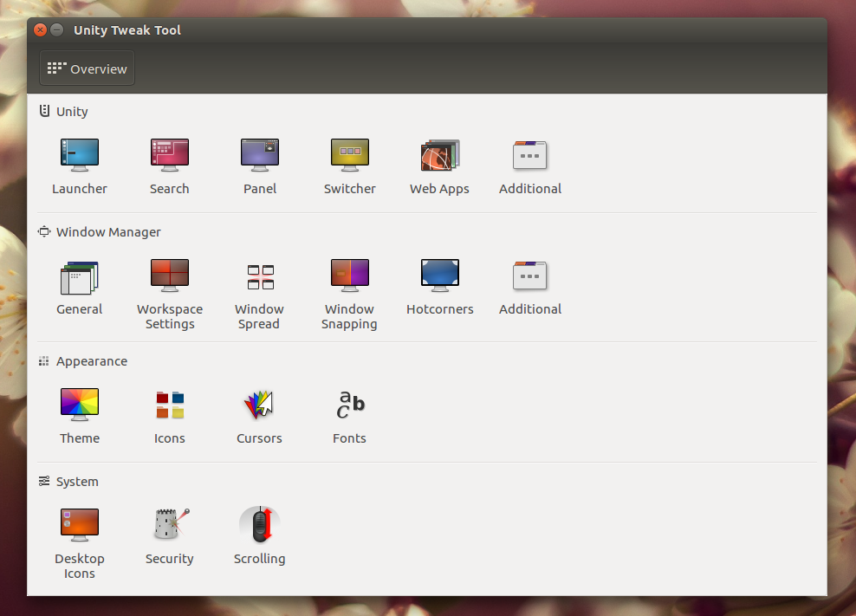
Task: Open the Desktop Icons settings
Action: (80, 525)
